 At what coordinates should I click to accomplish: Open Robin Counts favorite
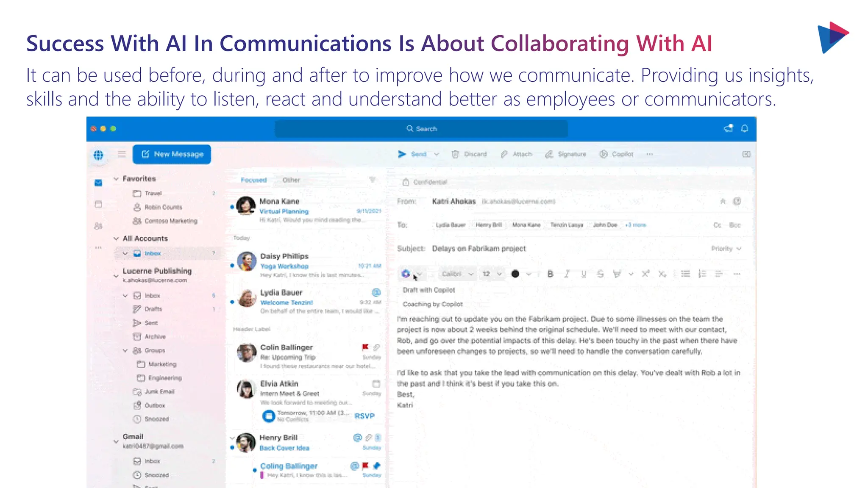point(163,207)
